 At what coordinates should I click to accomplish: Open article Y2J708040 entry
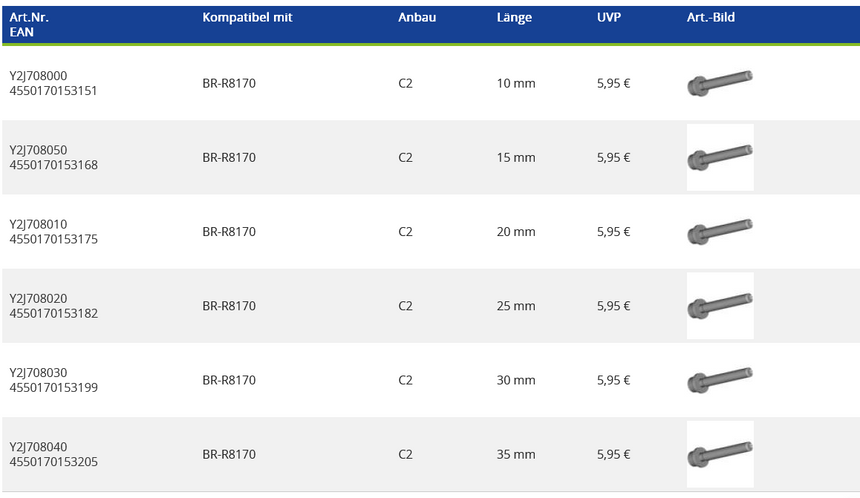click(38, 446)
